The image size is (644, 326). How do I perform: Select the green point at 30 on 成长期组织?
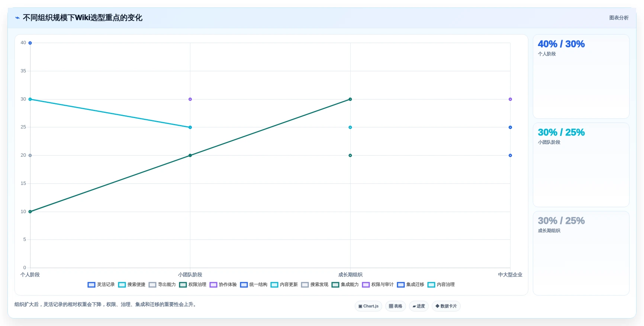[350, 99]
